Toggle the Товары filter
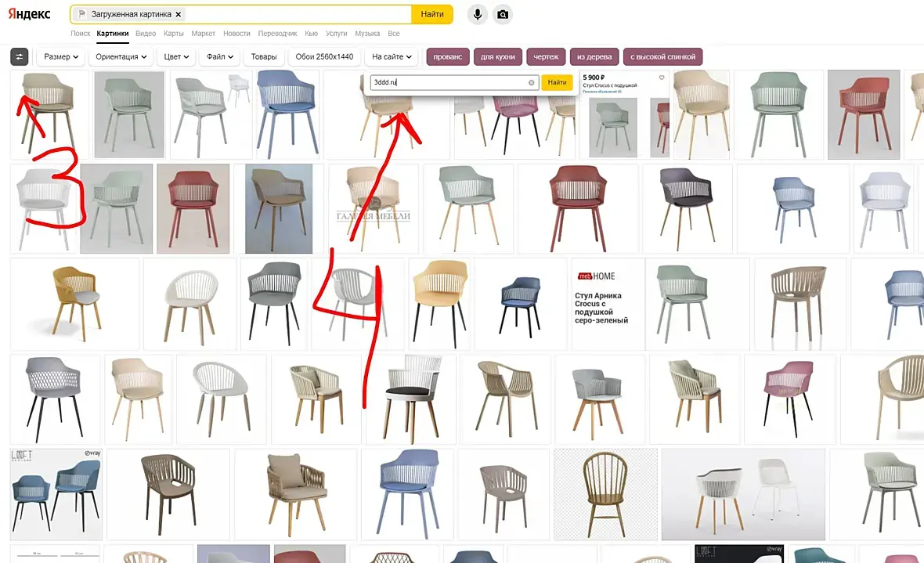This screenshot has width=924, height=563. [x=263, y=56]
